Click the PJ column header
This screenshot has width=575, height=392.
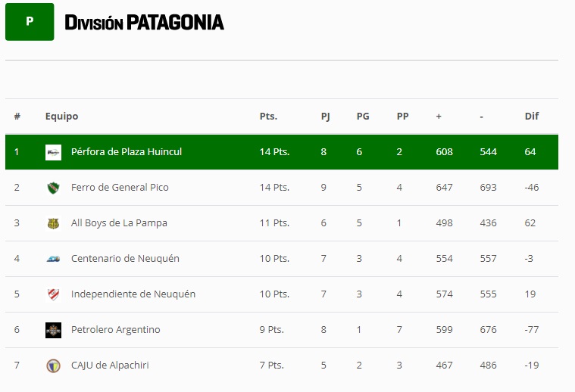pos(325,117)
